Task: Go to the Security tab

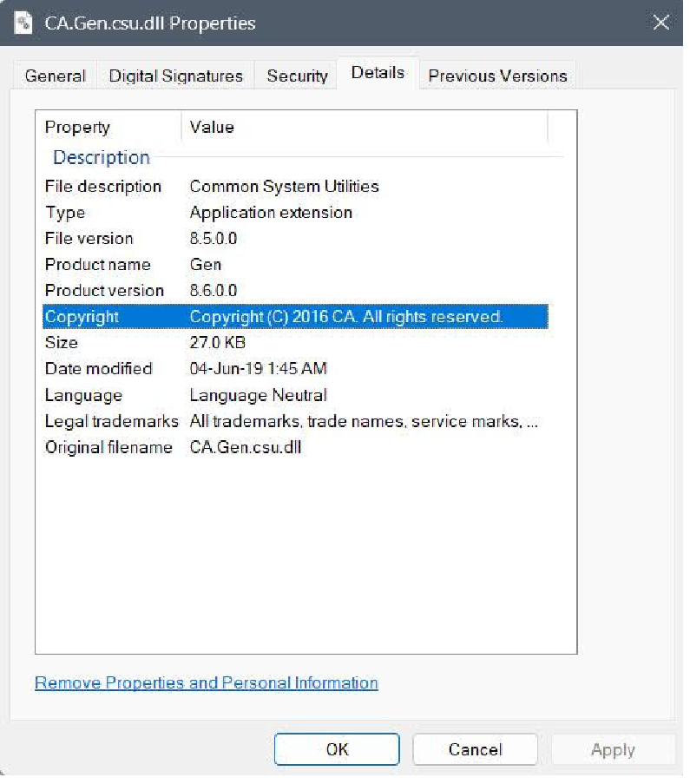Action: pos(297,76)
